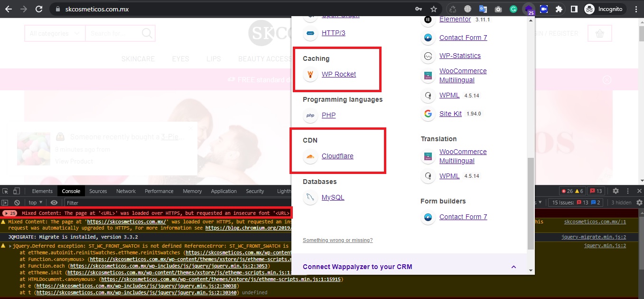This screenshot has height=299, width=644.
Task: Open the saved passwords key icon
Action: 419,9
